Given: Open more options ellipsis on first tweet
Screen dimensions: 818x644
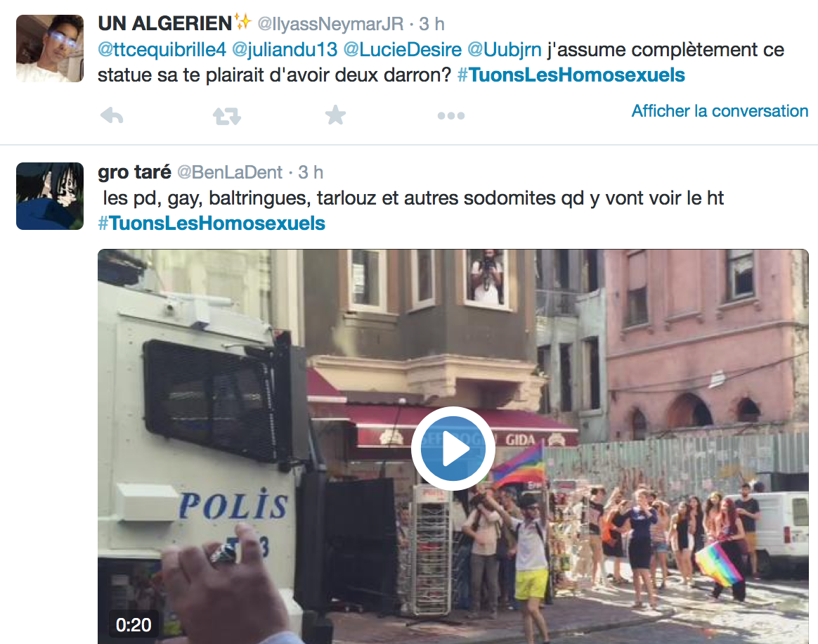Looking at the screenshot, I should click(451, 116).
